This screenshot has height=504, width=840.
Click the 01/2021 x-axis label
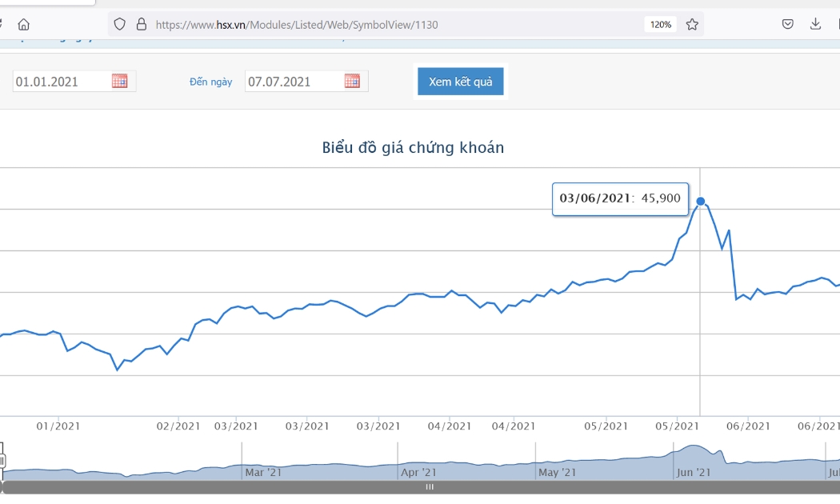(x=58, y=426)
